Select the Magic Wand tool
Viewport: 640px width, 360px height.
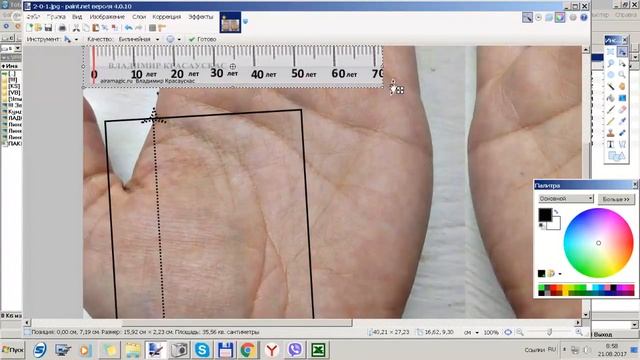click(x=610, y=87)
